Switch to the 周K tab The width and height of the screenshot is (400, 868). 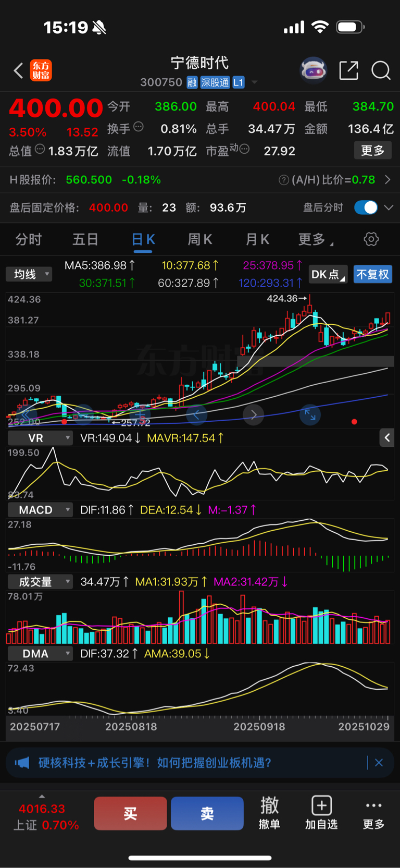tap(200, 239)
